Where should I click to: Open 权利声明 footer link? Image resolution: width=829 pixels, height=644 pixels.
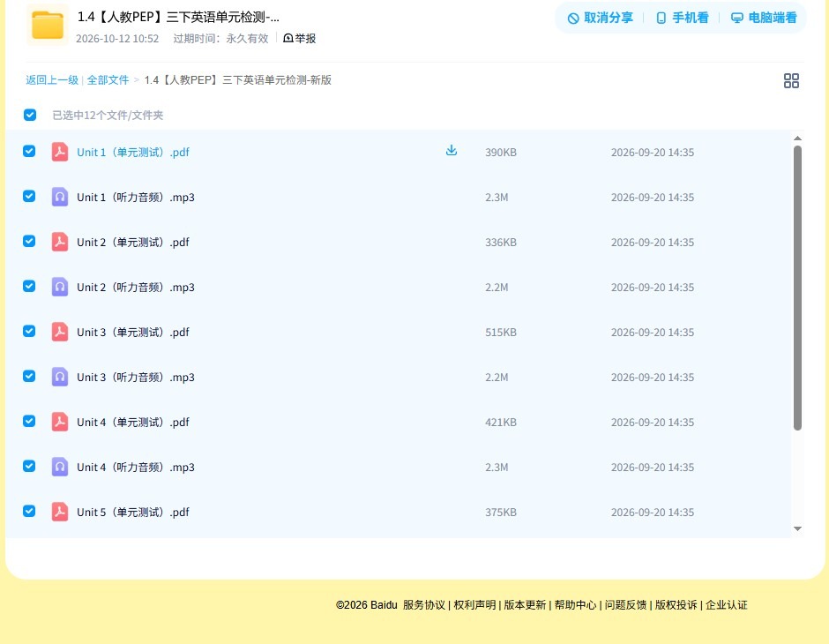(474, 605)
